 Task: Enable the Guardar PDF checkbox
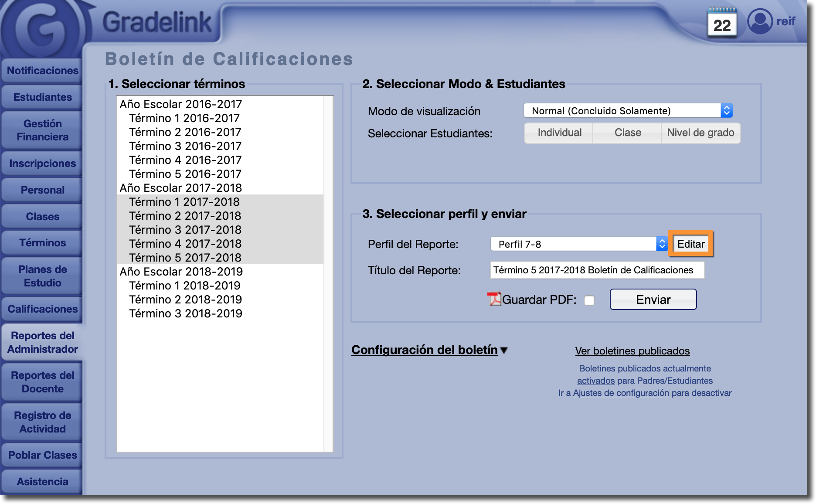click(589, 300)
